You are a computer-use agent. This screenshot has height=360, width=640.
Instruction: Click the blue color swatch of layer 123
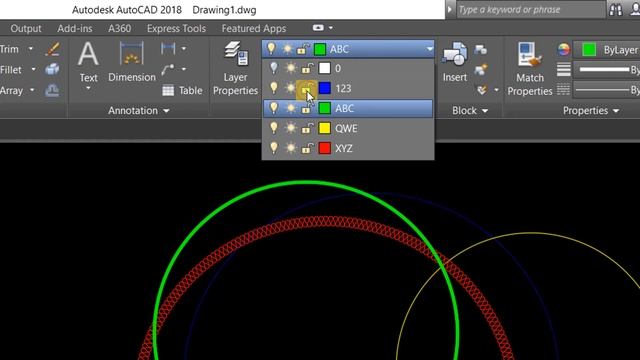pos(325,88)
